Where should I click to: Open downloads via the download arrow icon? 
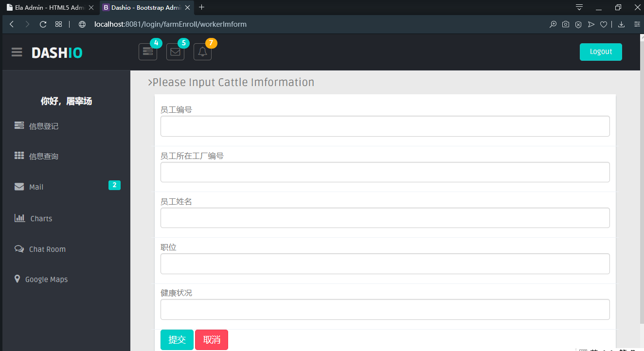[621, 24]
